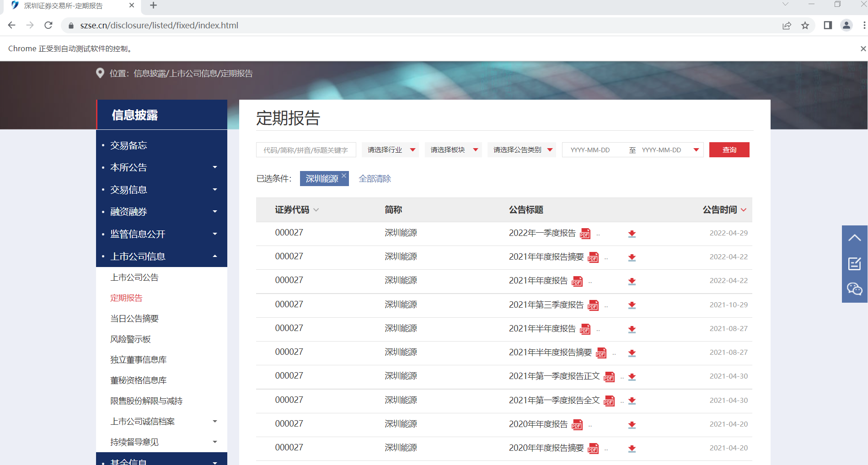Open 风险警示板 page

coord(130,339)
